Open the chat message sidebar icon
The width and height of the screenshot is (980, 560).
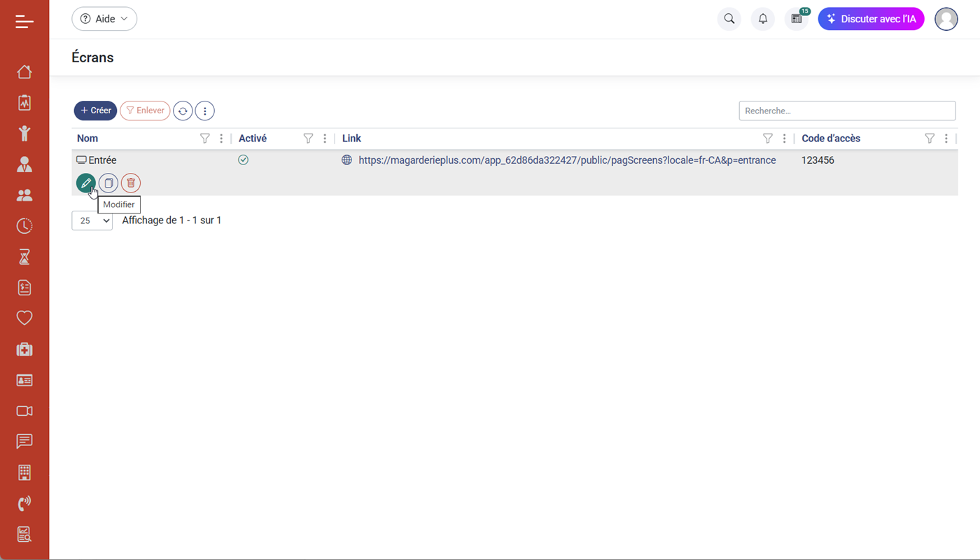click(x=24, y=442)
